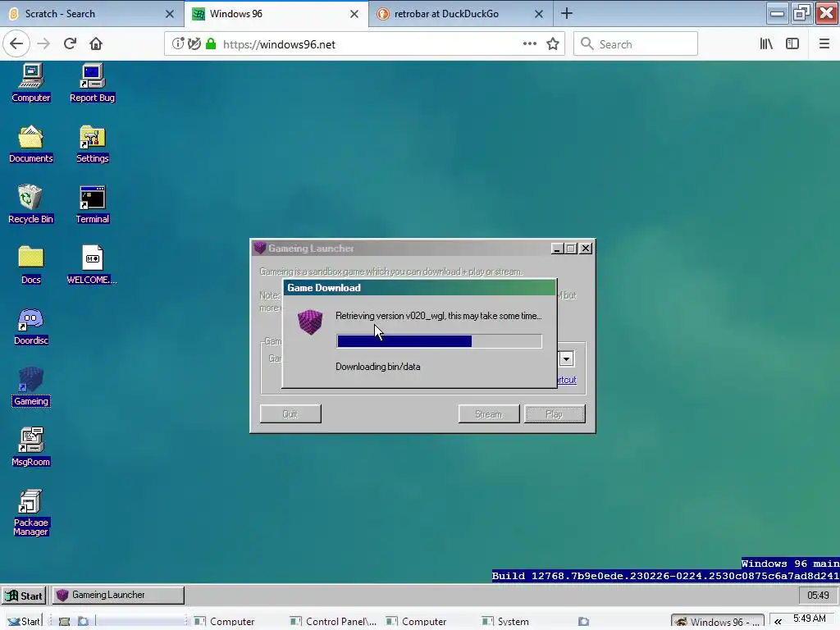Select Windows 96 browser taskbar button
Screen dimensions: 840x630
[x=717, y=622]
